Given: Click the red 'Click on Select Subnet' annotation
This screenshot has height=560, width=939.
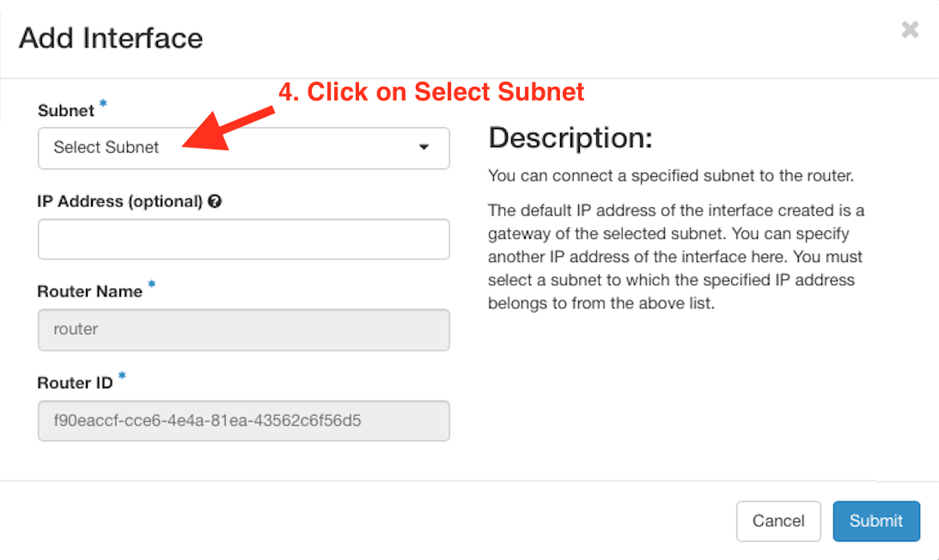Looking at the screenshot, I should tap(431, 92).
